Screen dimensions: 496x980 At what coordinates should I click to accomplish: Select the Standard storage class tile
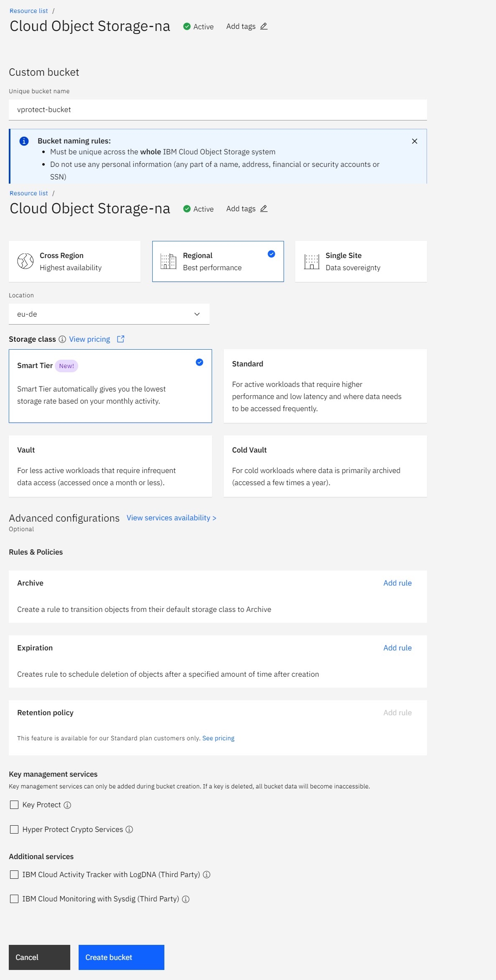(325, 386)
